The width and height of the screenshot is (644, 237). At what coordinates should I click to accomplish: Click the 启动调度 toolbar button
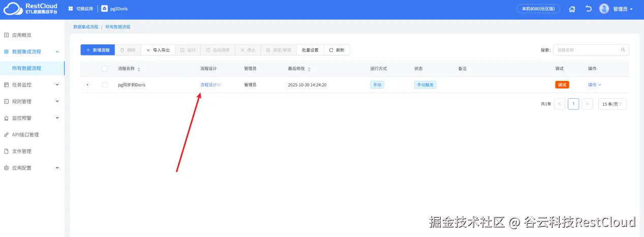(218, 50)
